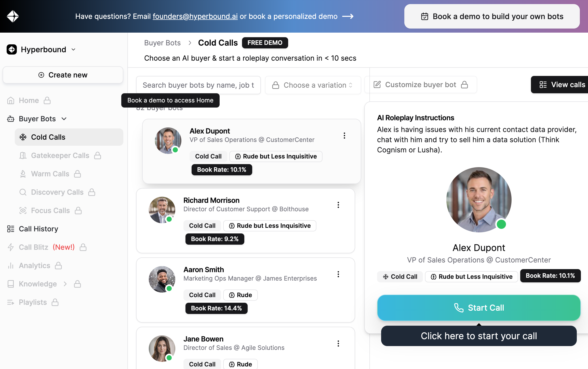588x369 pixels.
Task: Click Jane Bowen's profile thumbnail
Action: coord(162,348)
